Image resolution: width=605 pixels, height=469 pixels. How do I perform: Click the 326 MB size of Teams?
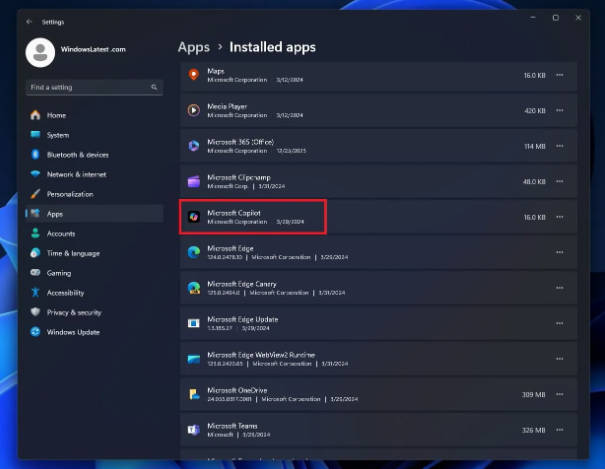pos(534,430)
